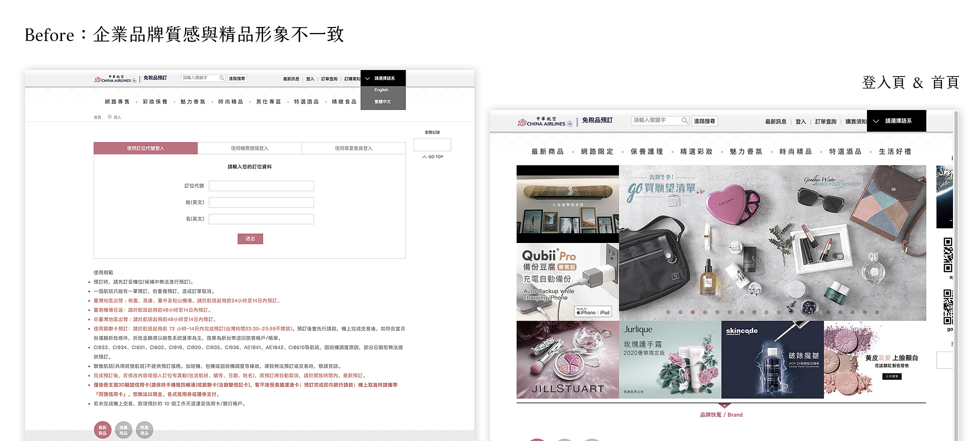
Task: Expand the 品牌快覽 / Brand section on the homepage
Action: point(721,414)
